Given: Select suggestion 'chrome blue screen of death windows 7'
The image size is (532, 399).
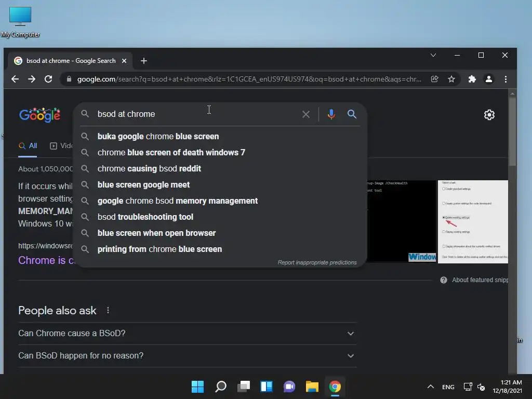Looking at the screenshot, I should coord(220,152).
